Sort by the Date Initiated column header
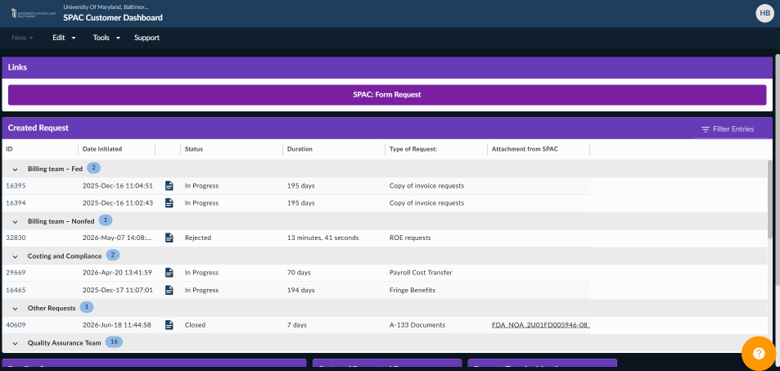The height and width of the screenshot is (371, 780). [102, 149]
